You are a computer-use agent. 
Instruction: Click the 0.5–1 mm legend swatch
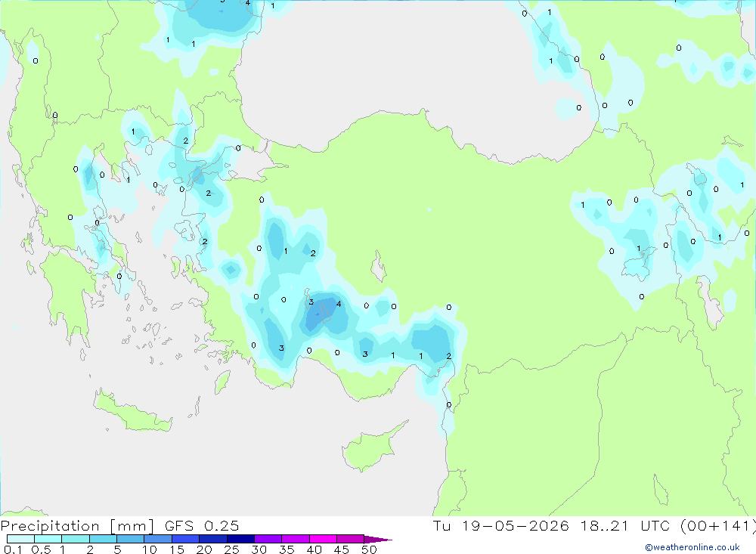point(48,539)
